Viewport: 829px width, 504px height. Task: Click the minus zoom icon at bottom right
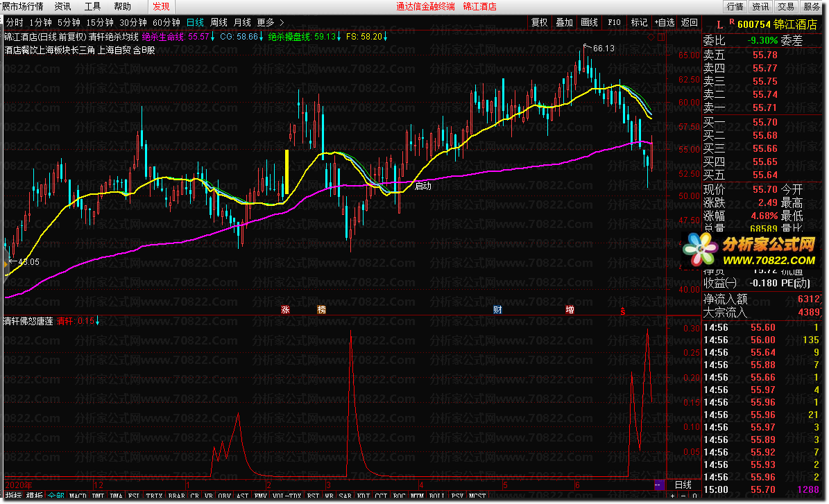coord(683,496)
